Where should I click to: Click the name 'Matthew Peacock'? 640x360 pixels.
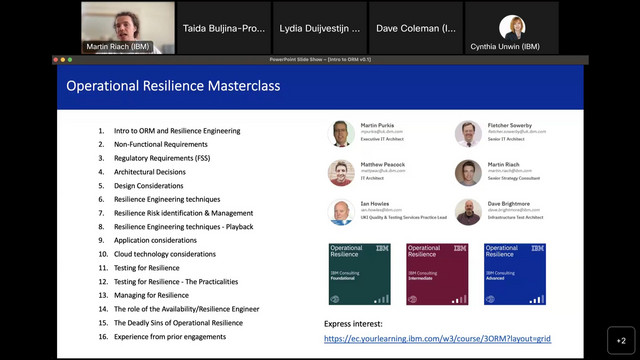383,164
